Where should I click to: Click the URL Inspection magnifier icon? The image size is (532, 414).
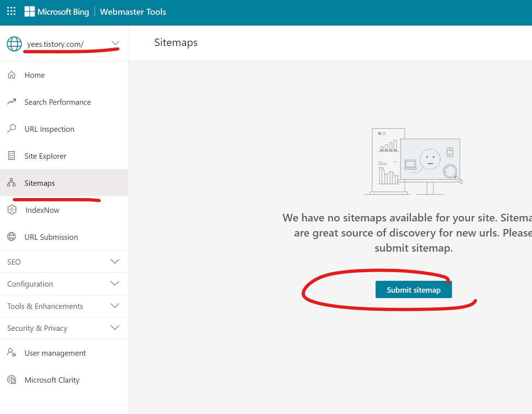coord(12,129)
